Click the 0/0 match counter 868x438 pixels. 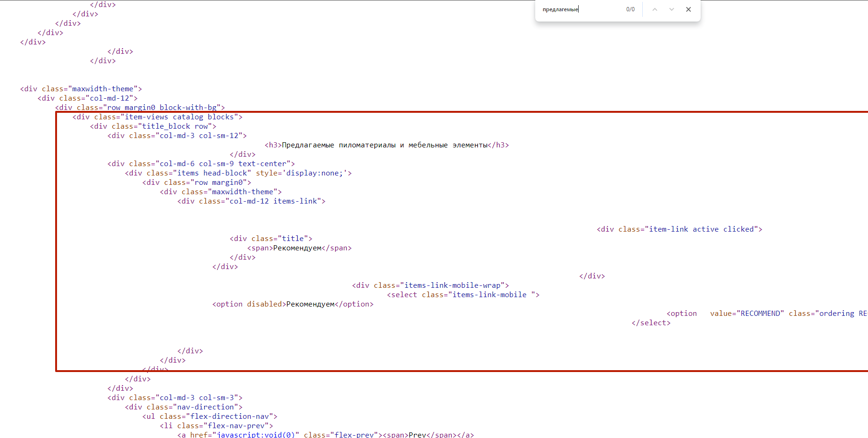pos(631,9)
